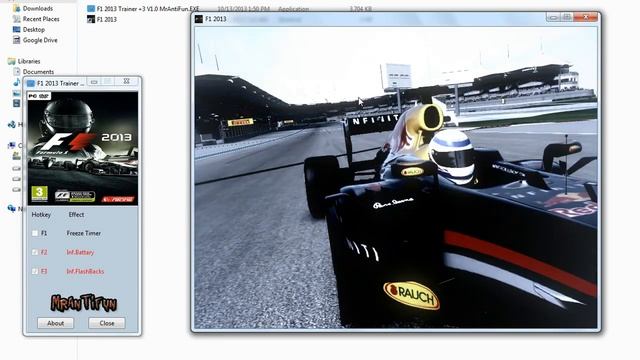
Task: Click Desktop icon in sidebar
Action: (17, 29)
